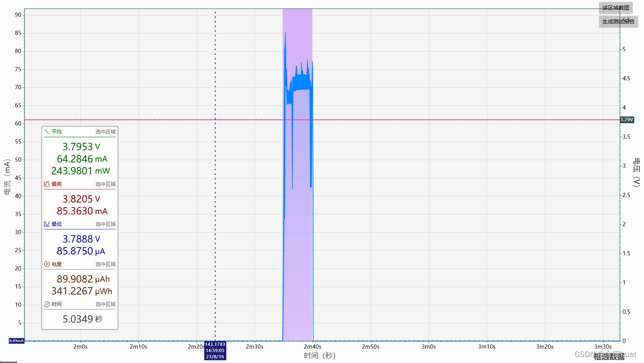Viewport: 644px width, 363px height.
Task: Select the energy value 341.2267 µWh
Action: pyautogui.click(x=82, y=291)
